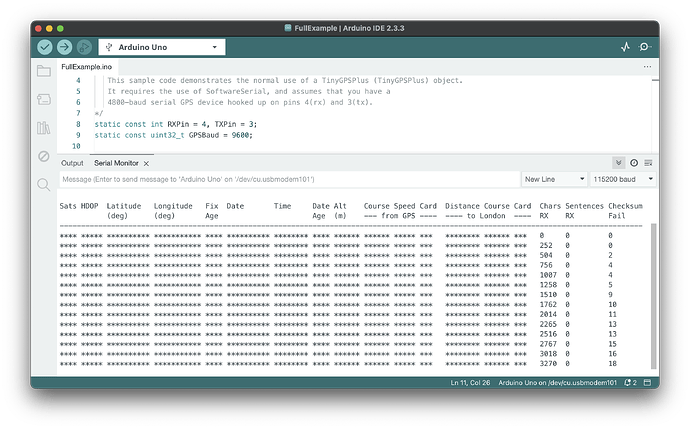Select the FullExample.ino editor tab

coord(87,67)
